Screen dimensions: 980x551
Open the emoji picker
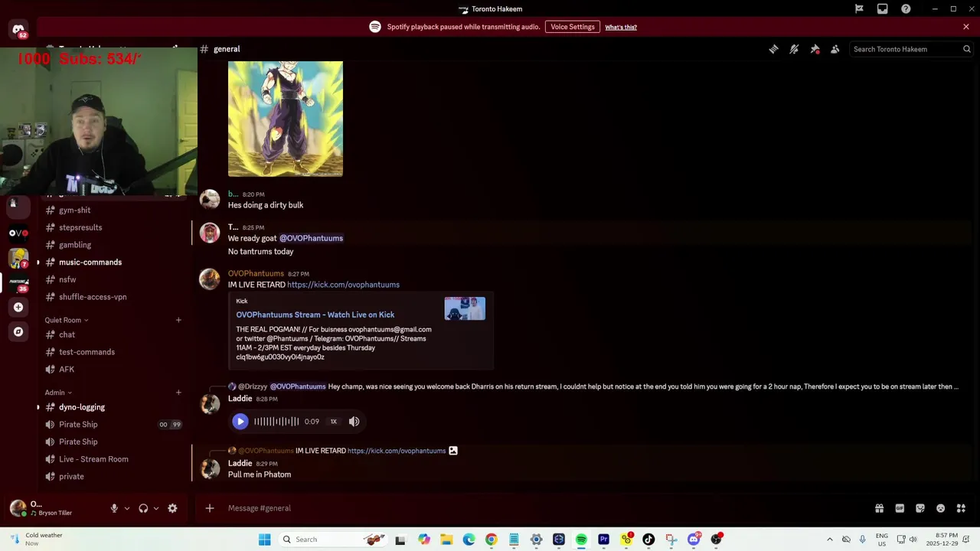pyautogui.click(x=940, y=508)
